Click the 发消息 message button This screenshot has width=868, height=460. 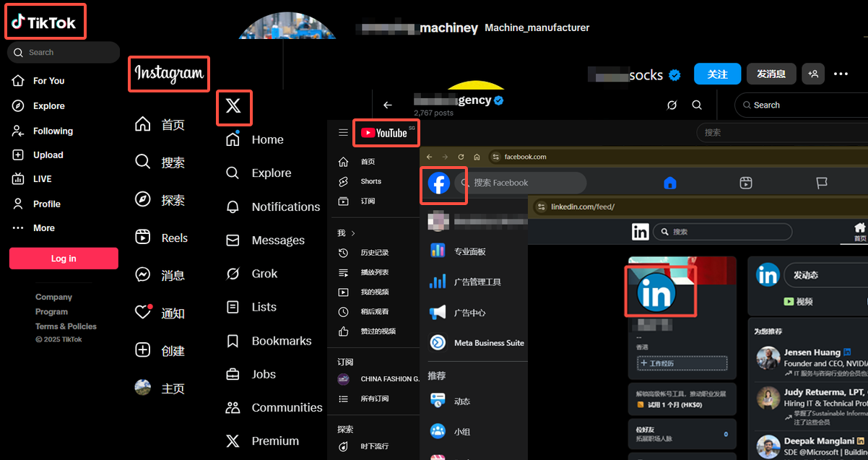771,74
